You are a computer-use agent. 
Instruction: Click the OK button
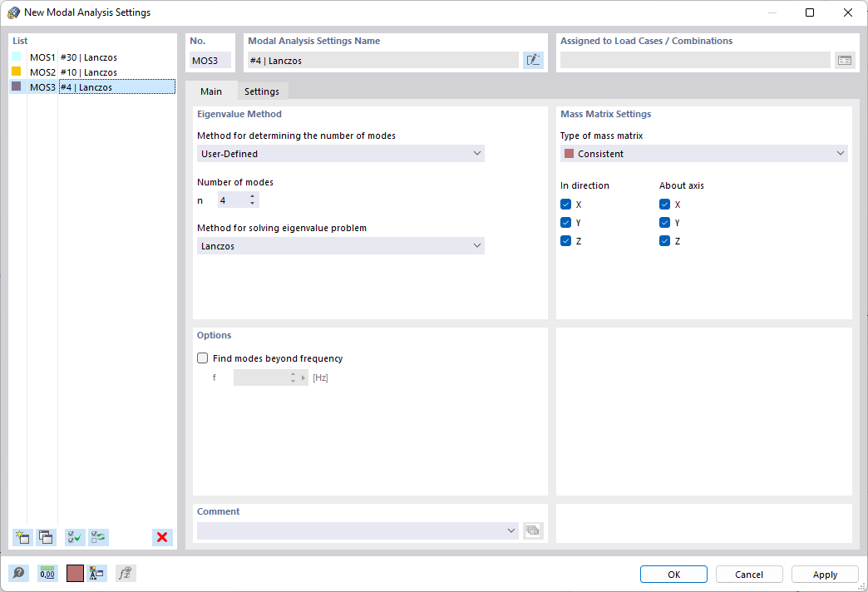(673, 575)
